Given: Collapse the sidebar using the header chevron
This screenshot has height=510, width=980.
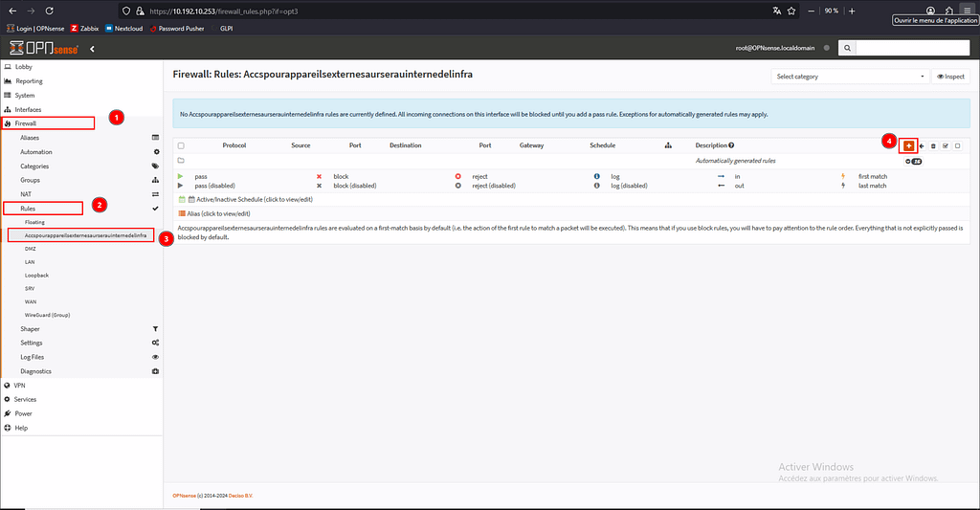Looking at the screenshot, I should (92, 49).
